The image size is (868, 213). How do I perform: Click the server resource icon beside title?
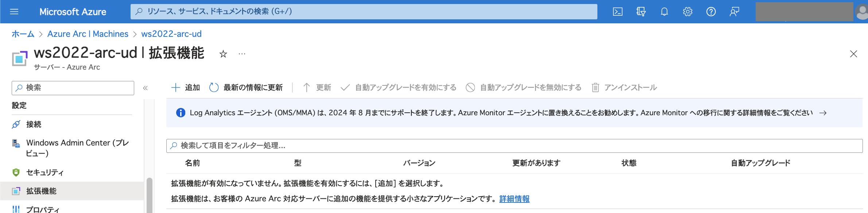(x=20, y=58)
